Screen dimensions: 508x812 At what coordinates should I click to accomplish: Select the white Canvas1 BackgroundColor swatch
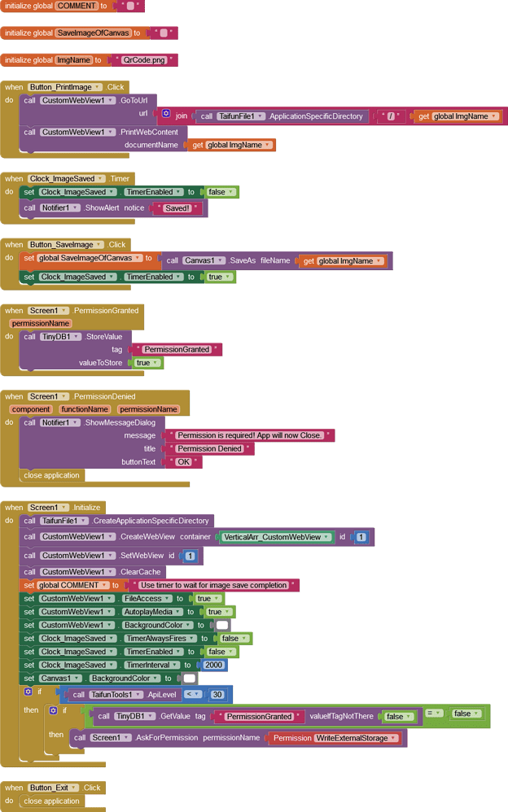point(190,679)
